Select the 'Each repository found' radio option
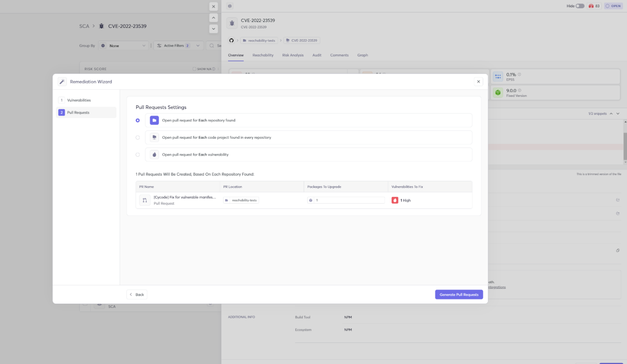627x364 pixels. (138, 120)
